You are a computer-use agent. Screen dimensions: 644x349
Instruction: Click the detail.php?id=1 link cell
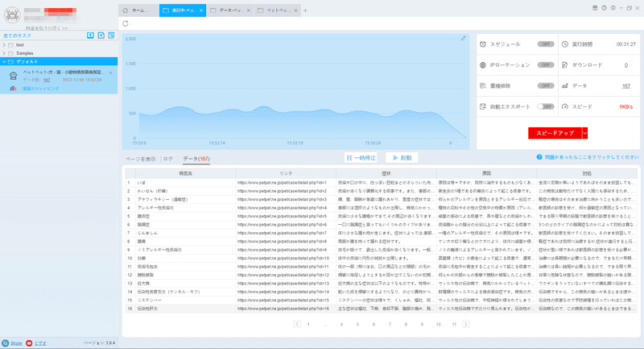pyautogui.click(x=286, y=182)
